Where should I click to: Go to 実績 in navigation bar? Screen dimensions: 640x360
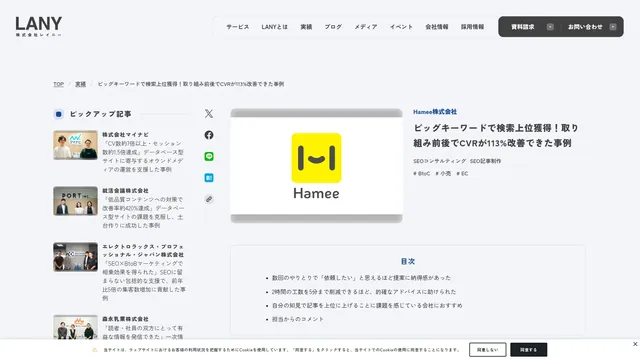coord(306,27)
